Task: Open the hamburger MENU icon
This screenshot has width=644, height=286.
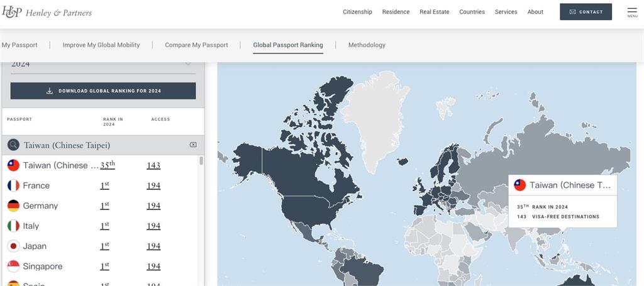Action: click(632, 12)
